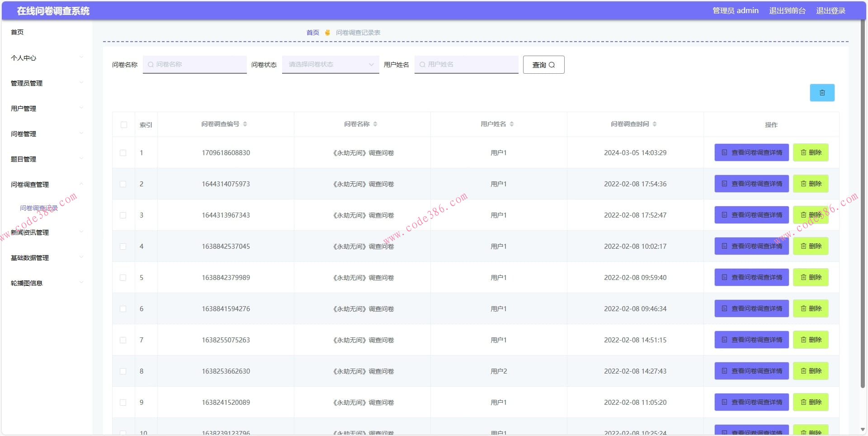This screenshot has height=436, width=868.
Task: Sort by 问卷名称 column arrows
Action: point(375,124)
